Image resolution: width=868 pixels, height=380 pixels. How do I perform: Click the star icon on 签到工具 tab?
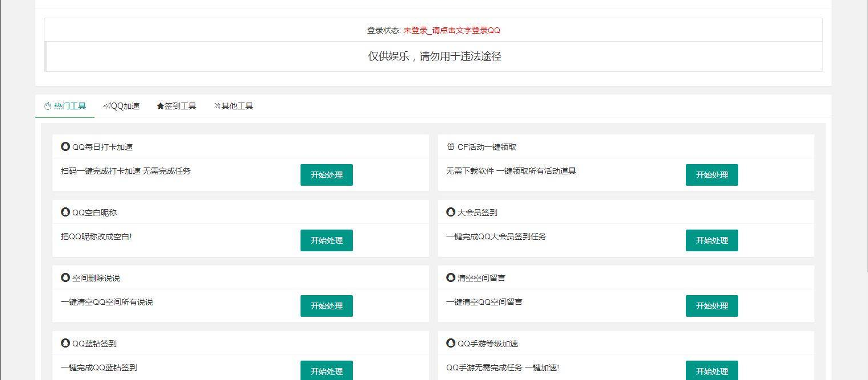click(x=160, y=105)
